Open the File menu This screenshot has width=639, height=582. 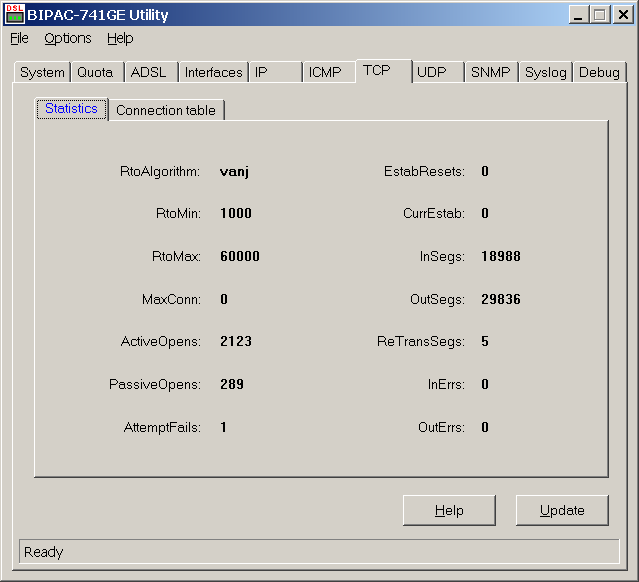[x=19, y=38]
